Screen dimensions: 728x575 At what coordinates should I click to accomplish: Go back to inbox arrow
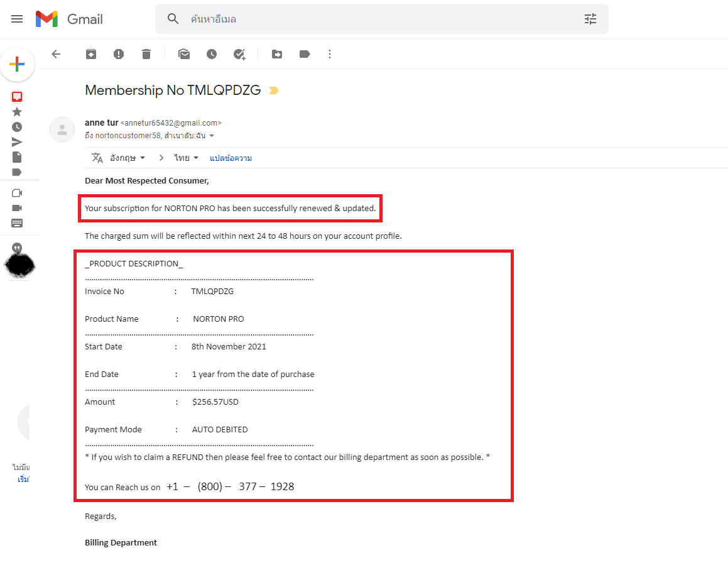56,54
